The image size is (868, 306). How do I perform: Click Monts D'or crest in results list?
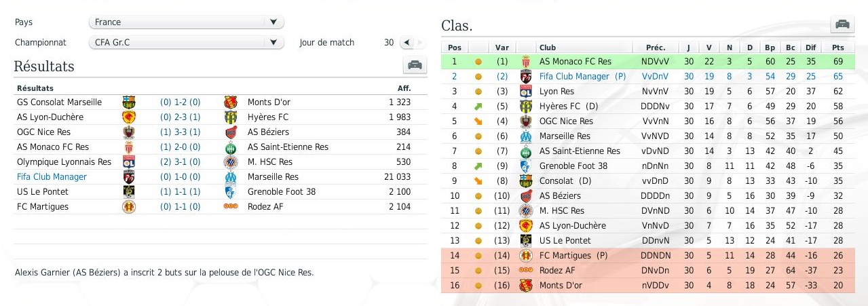pyautogui.click(x=230, y=102)
